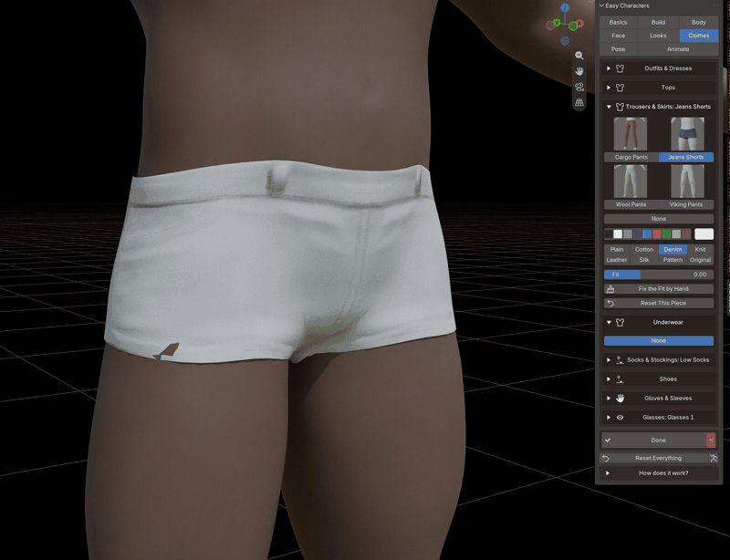Switch to the Face tab

619,36
